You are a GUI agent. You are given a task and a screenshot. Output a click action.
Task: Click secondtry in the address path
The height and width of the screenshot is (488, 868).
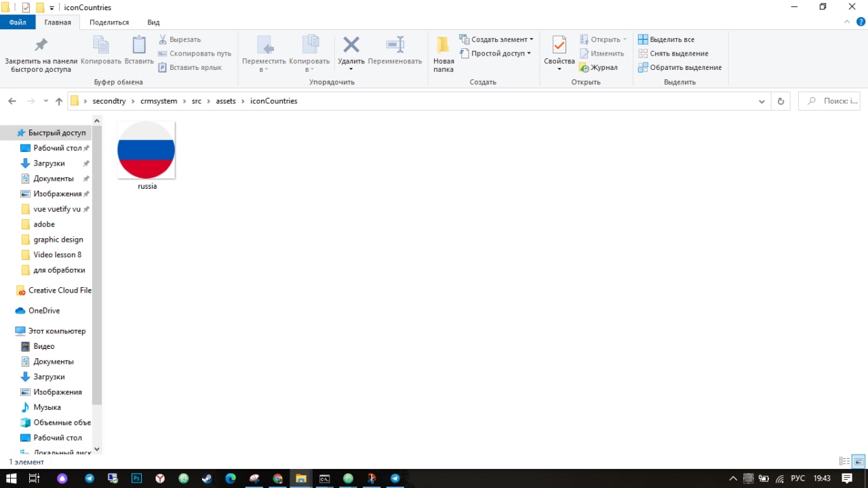(111, 101)
